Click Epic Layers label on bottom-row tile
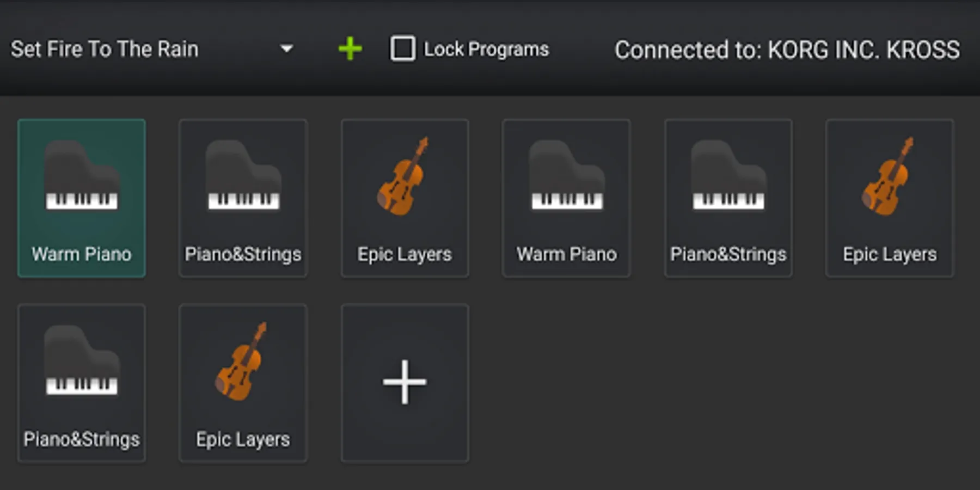Image resolution: width=980 pixels, height=490 pixels. click(243, 439)
